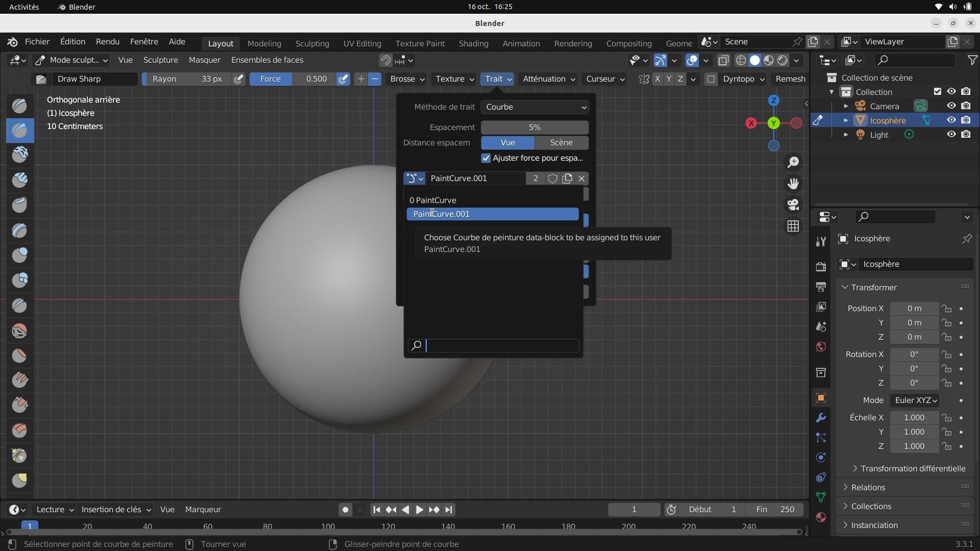This screenshot has width=980, height=551.
Task: Select the 0 PaintCurve list entry
Action: (493, 201)
